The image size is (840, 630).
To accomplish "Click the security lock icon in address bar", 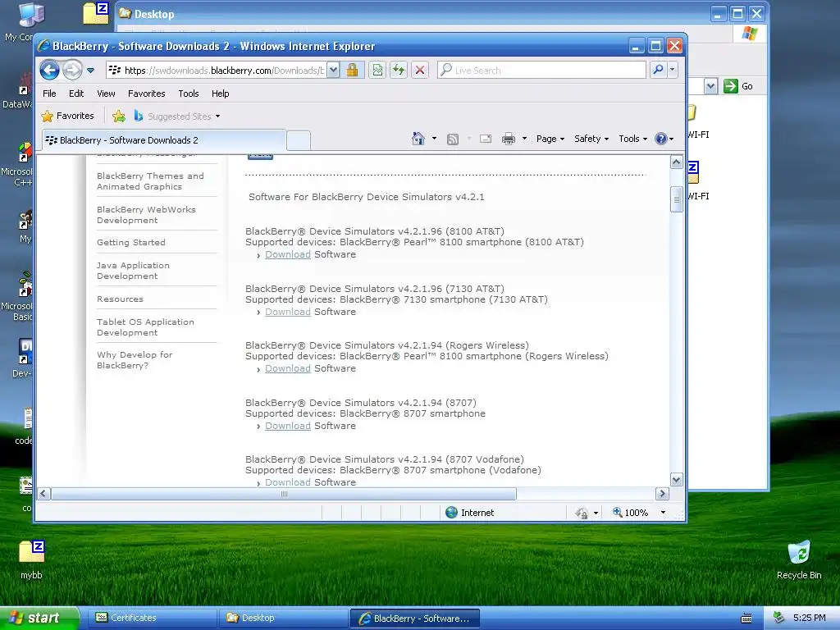I will click(352, 71).
